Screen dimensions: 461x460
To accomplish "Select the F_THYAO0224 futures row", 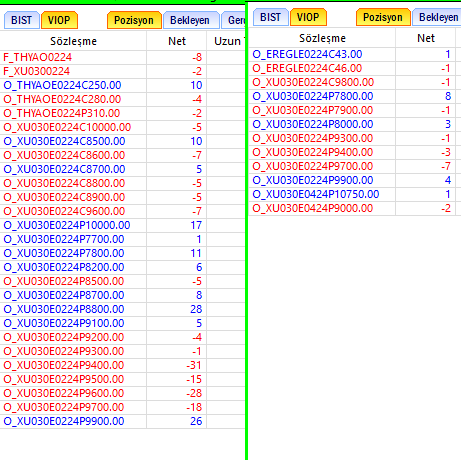I will [123, 57].
